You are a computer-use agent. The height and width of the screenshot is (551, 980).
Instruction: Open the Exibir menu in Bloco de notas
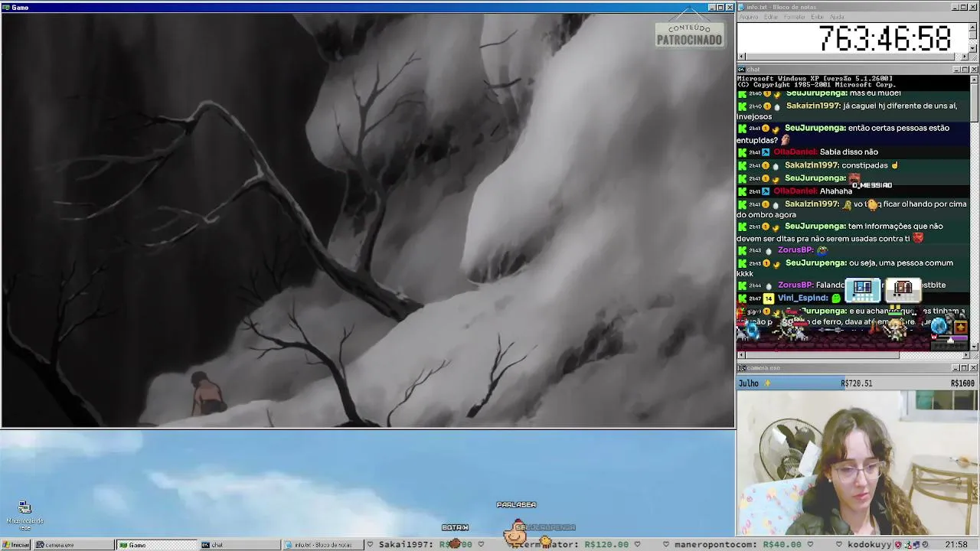tap(817, 17)
